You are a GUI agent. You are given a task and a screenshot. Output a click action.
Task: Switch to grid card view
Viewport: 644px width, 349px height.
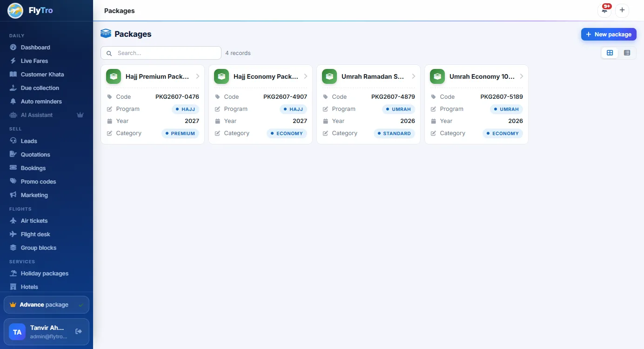coord(610,53)
